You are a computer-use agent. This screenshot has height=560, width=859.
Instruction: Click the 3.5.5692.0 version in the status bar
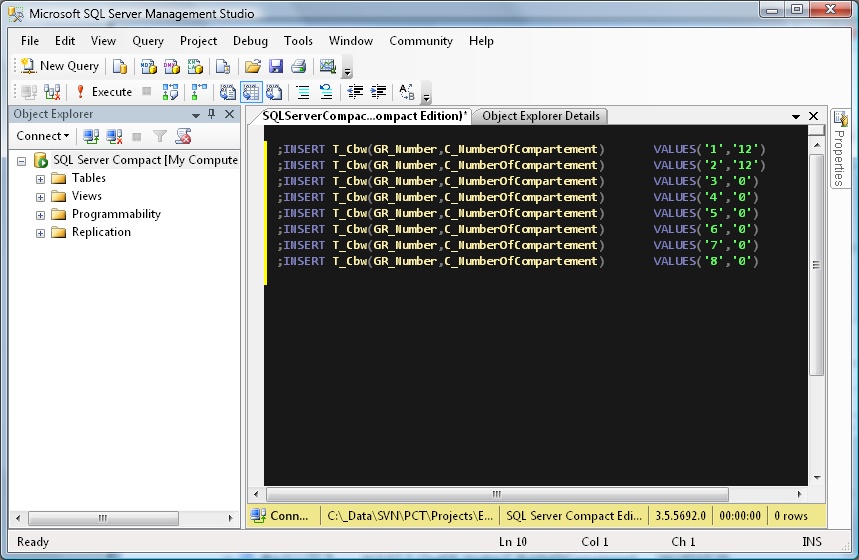pyautogui.click(x=680, y=516)
